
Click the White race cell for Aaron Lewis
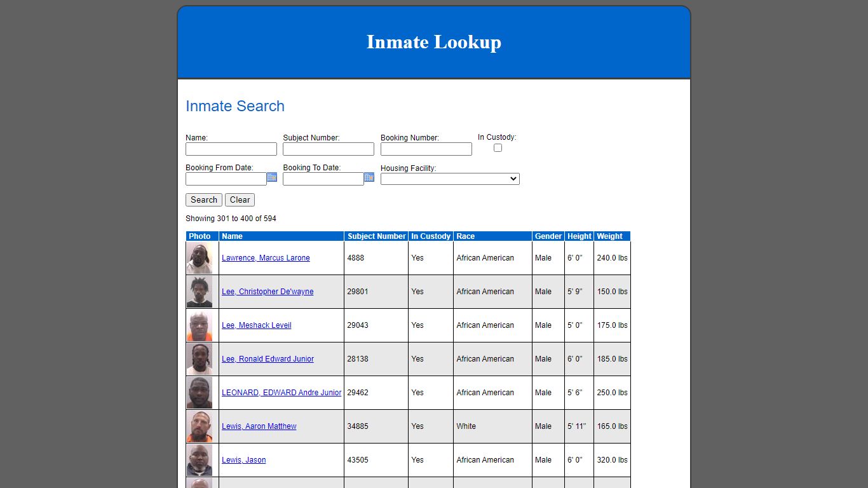point(492,426)
